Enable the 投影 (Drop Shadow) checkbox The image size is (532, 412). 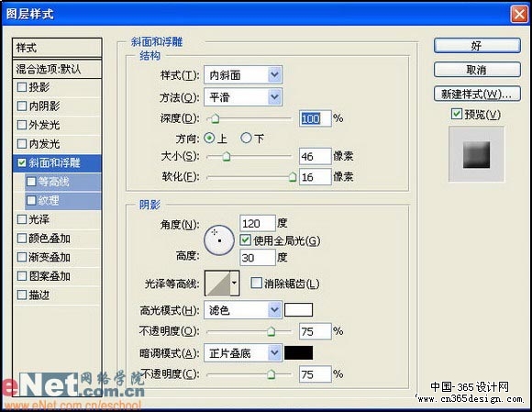click(22, 87)
